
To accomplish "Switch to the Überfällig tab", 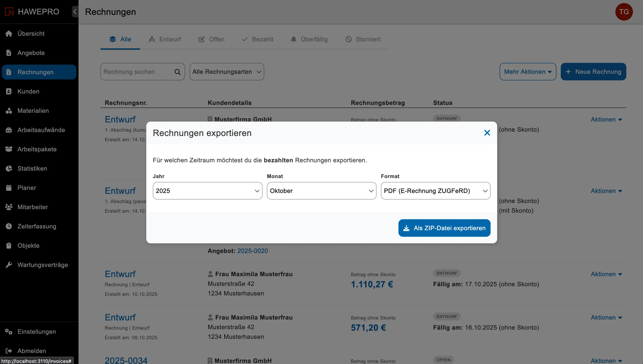I will (309, 39).
